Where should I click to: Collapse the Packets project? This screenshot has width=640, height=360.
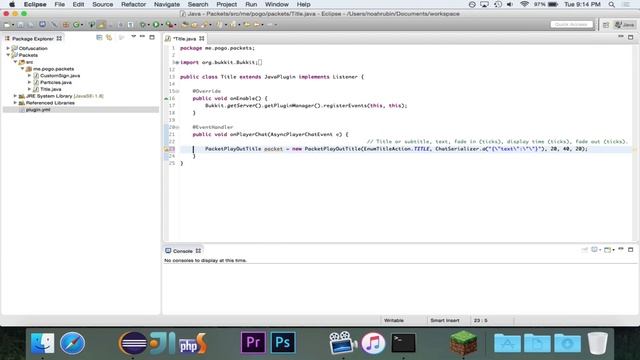(x=8, y=55)
